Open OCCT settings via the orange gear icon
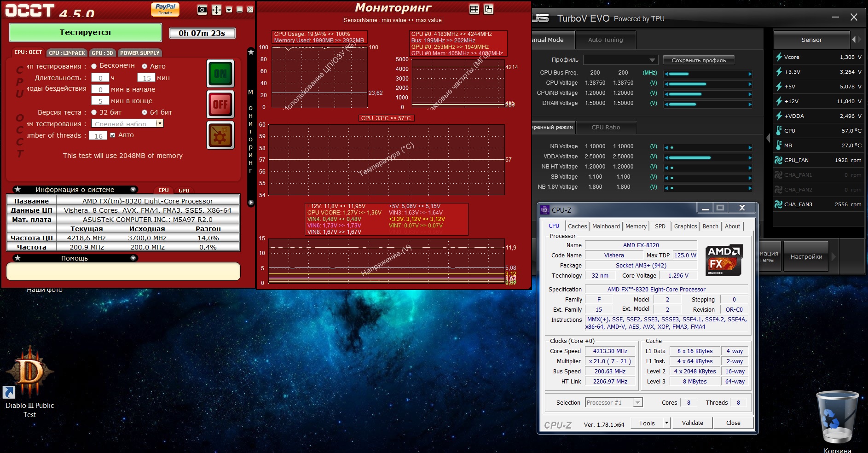The width and height of the screenshot is (868, 453). (x=220, y=135)
